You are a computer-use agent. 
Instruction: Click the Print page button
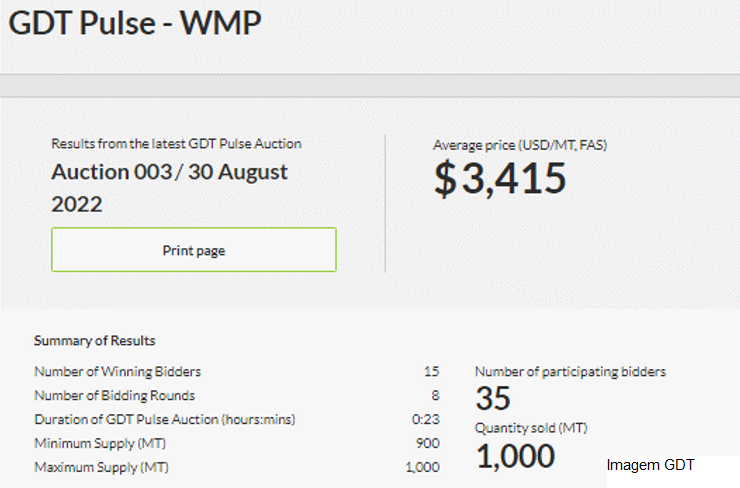(x=194, y=250)
